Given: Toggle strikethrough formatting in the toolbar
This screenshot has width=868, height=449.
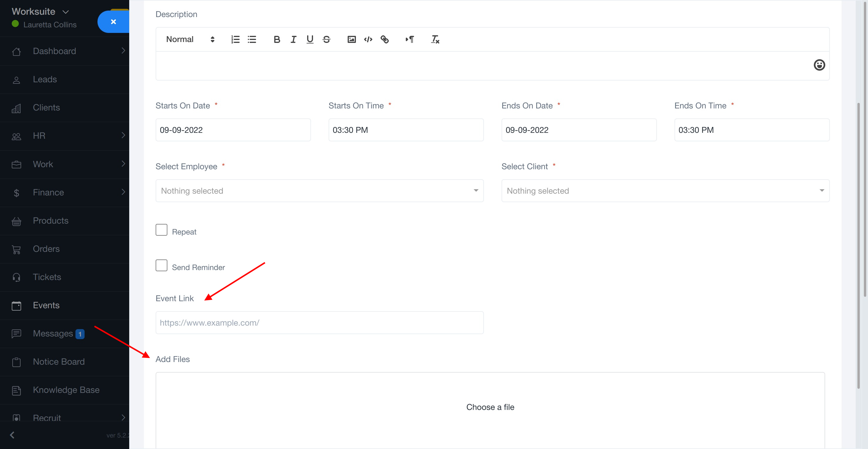Looking at the screenshot, I should pyautogui.click(x=326, y=39).
